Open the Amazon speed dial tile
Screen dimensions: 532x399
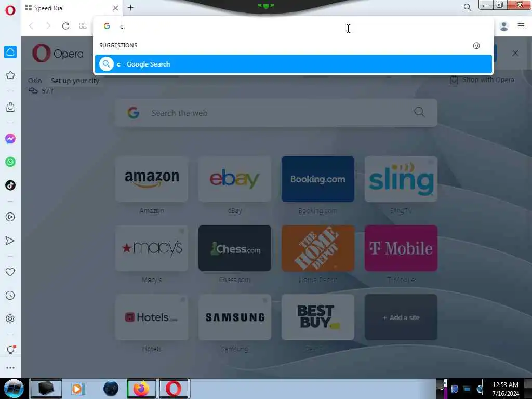coord(152,179)
